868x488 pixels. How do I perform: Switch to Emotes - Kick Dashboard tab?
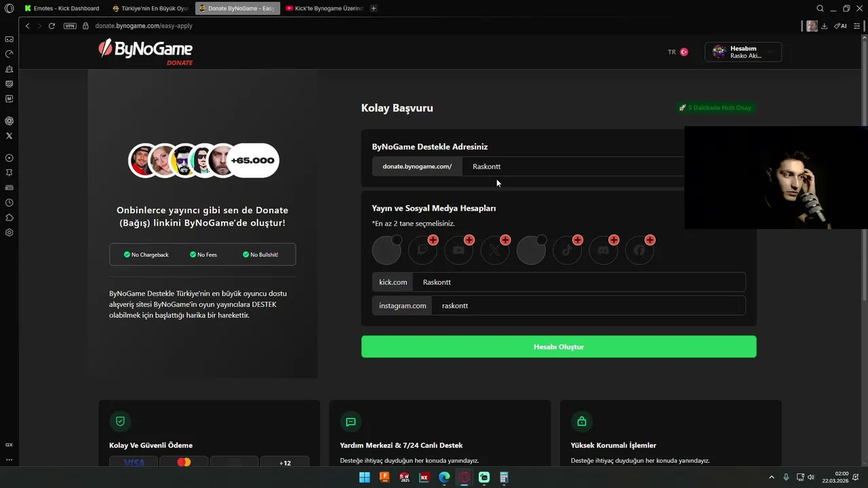click(x=62, y=8)
